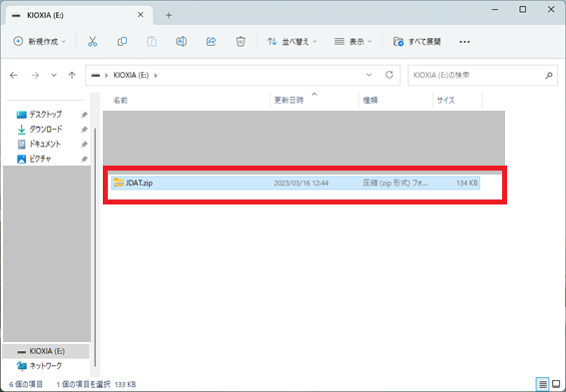This screenshot has height=392, width=566.
Task: Open the three-dot more options menu
Action: pos(464,42)
